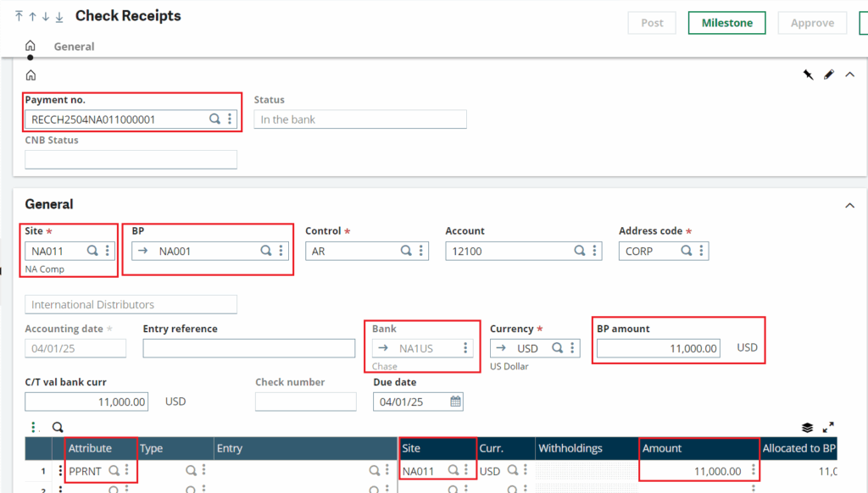Click the home icon in the header panel
The image size is (868, 493).
[31, 75]
